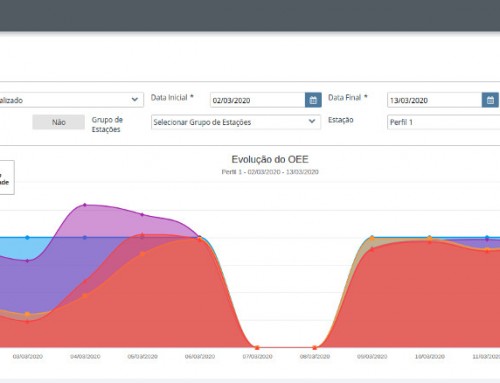
Task: Click the orange data point above 10/03/2020
Action: point(430,238)
